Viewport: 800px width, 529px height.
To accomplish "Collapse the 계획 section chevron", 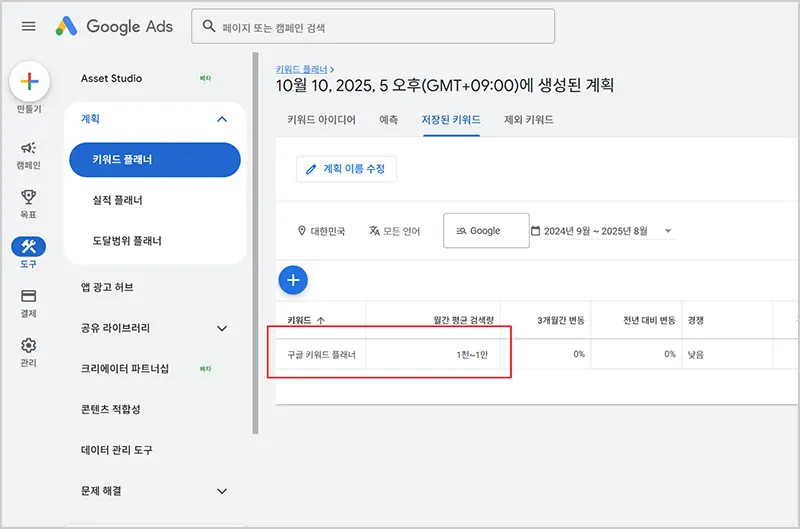I will [222, 119].
